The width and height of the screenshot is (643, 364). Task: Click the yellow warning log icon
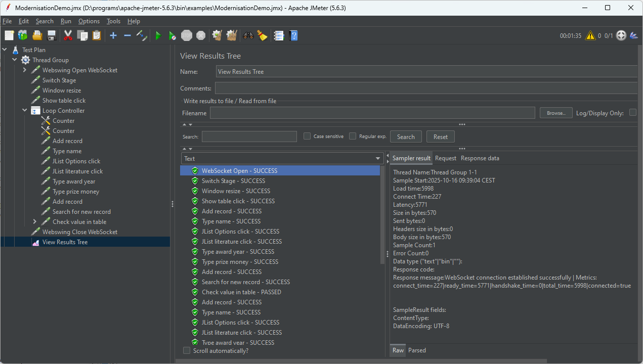pyautogui.click(x=590, y=35)
